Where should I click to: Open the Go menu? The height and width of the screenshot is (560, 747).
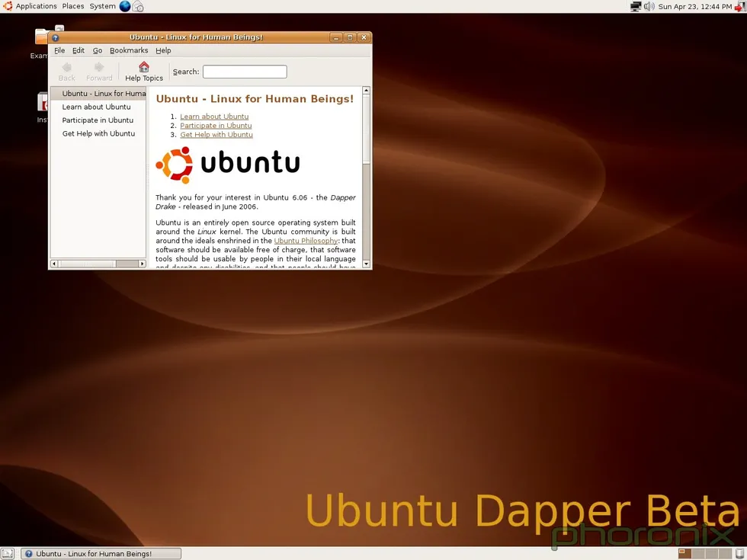tap(98, 50)
